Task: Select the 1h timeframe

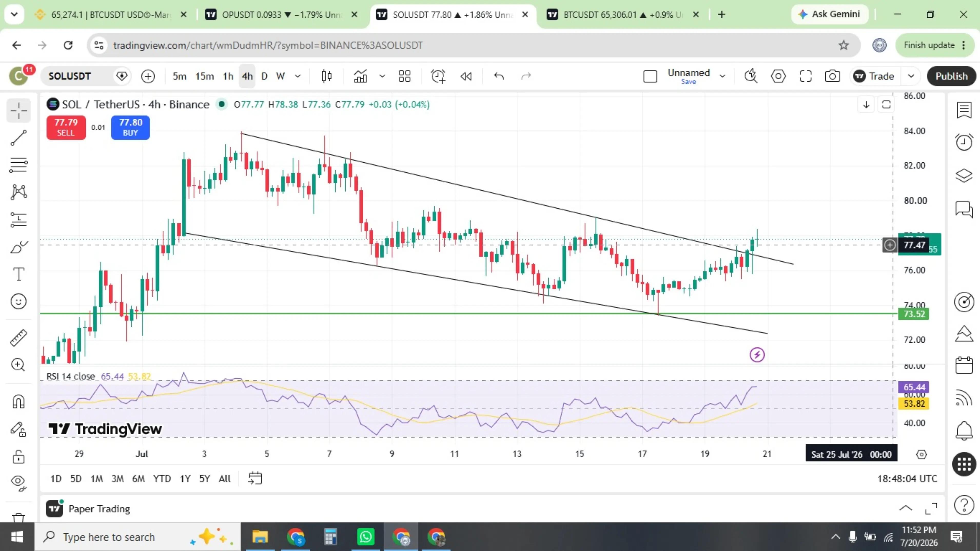Action: tap(228, 76)
